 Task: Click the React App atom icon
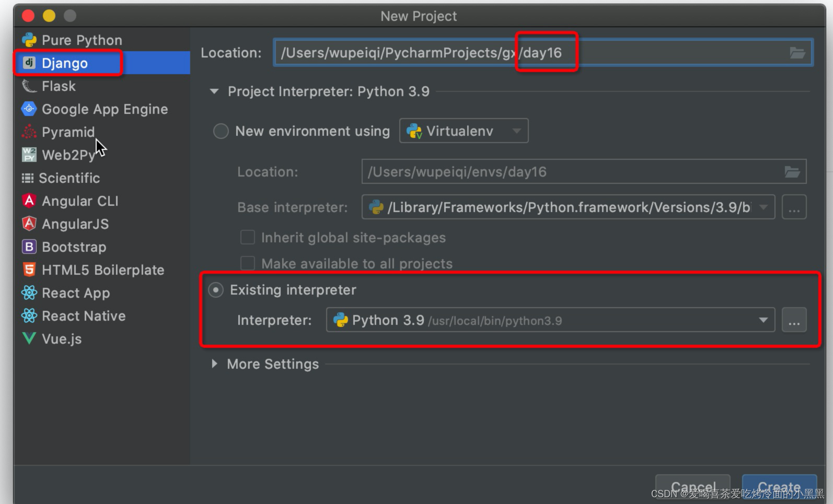pos(29,292)
